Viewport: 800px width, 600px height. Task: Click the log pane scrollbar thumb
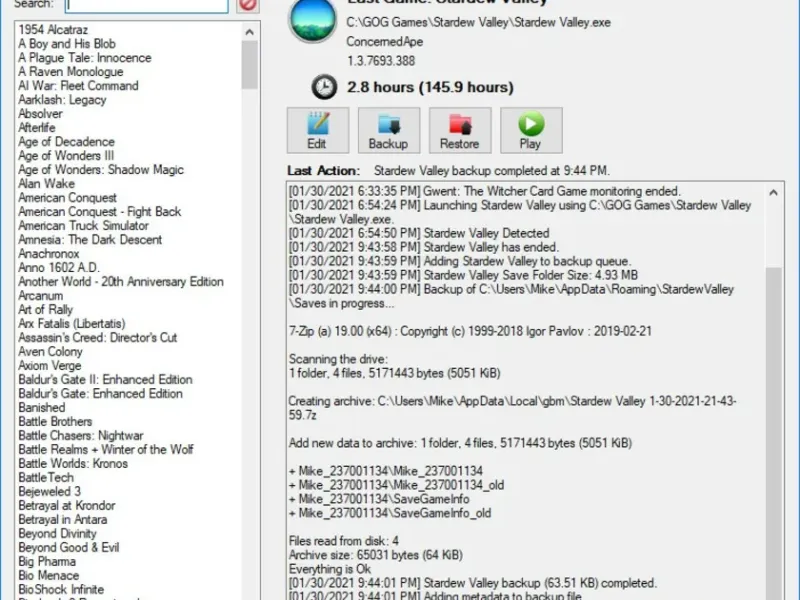773,434
